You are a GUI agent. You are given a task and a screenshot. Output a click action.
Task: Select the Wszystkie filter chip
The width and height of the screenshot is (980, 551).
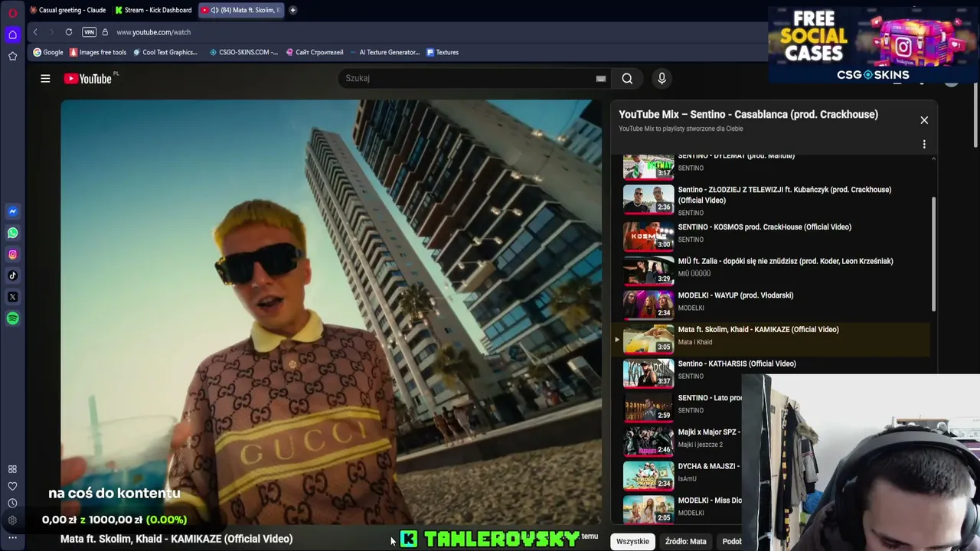(x=632, y=541)
